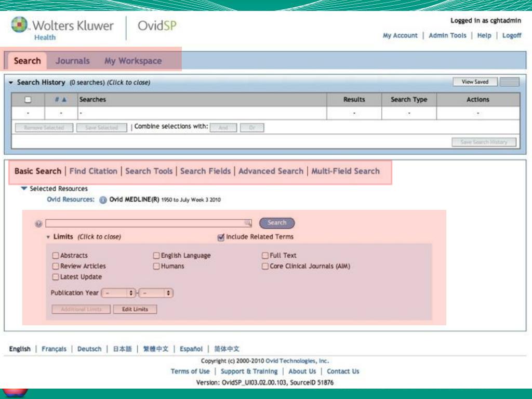Click the Or combine button
532x399 pixels.
[252, 128]
